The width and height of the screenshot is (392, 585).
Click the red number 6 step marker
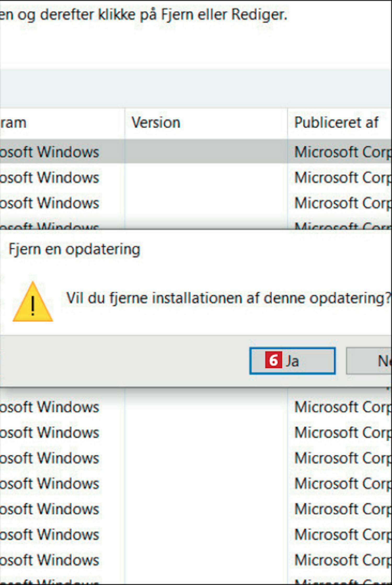click(x=273, y=360)
